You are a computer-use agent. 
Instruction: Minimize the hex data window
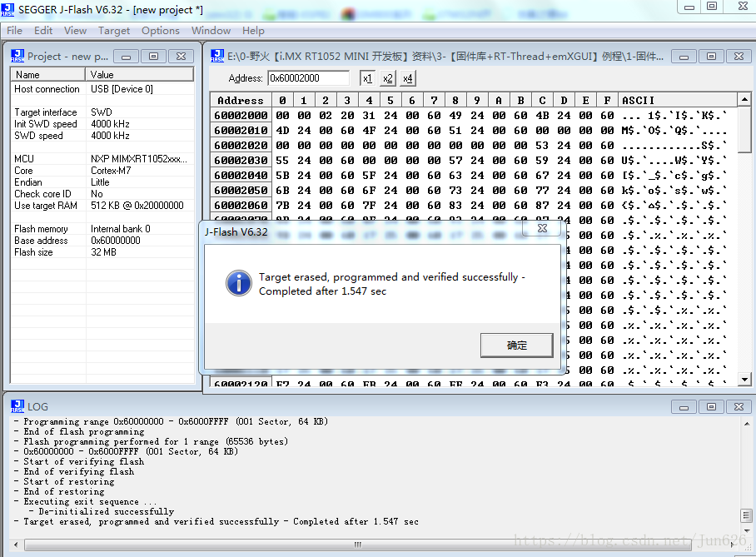tap(684, 57)
